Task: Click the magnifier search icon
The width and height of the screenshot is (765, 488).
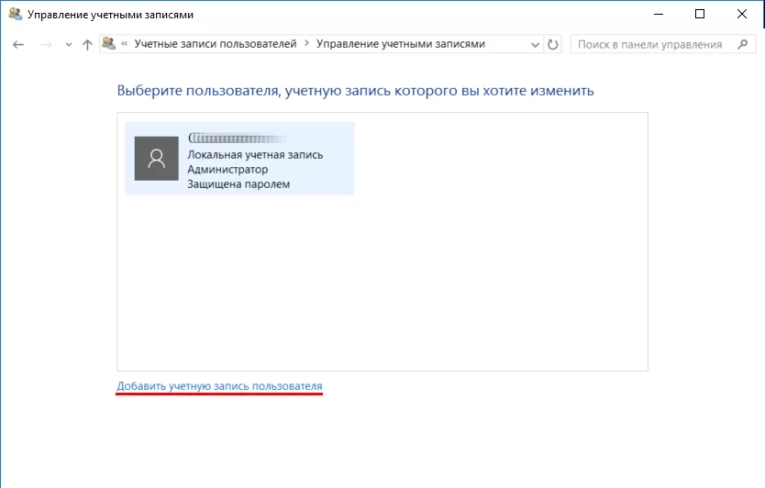Action: click(x=742, y=45)
